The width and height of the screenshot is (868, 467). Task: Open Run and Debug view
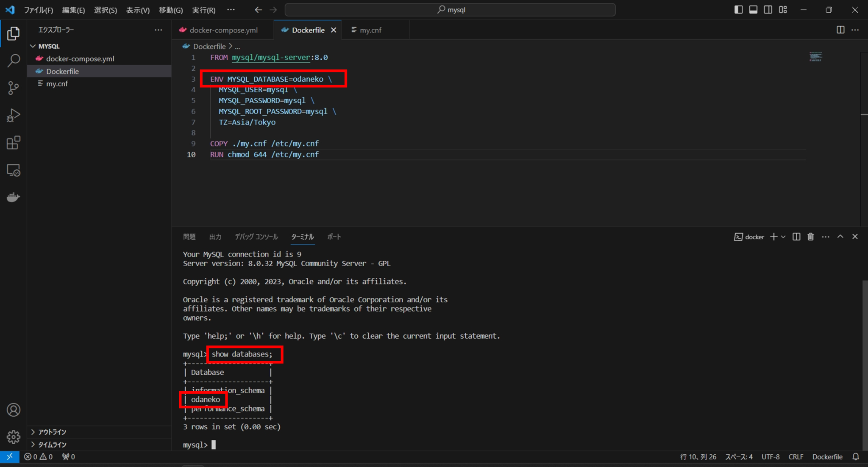point(13,115)
